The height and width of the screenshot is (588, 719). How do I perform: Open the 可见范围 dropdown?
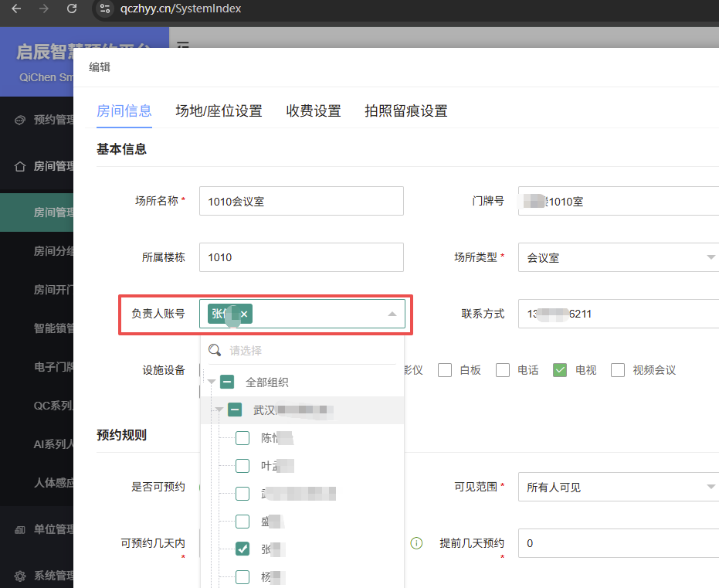click(619, 487)
